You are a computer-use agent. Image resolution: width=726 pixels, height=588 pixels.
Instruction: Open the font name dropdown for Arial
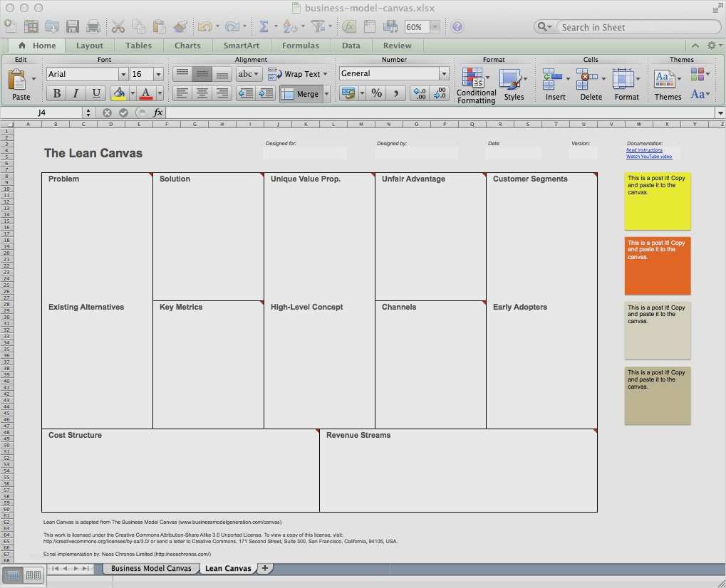pyautogui.click(x=123, y=74)
